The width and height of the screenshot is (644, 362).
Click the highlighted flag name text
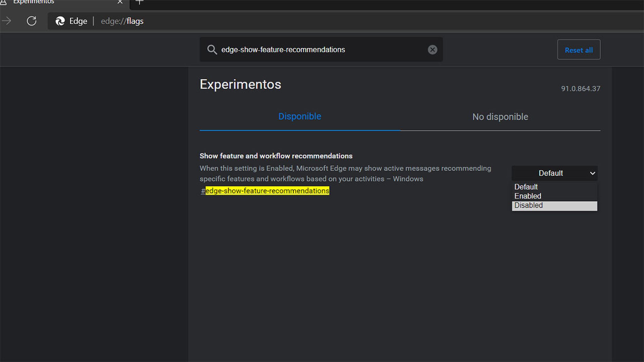267,191
